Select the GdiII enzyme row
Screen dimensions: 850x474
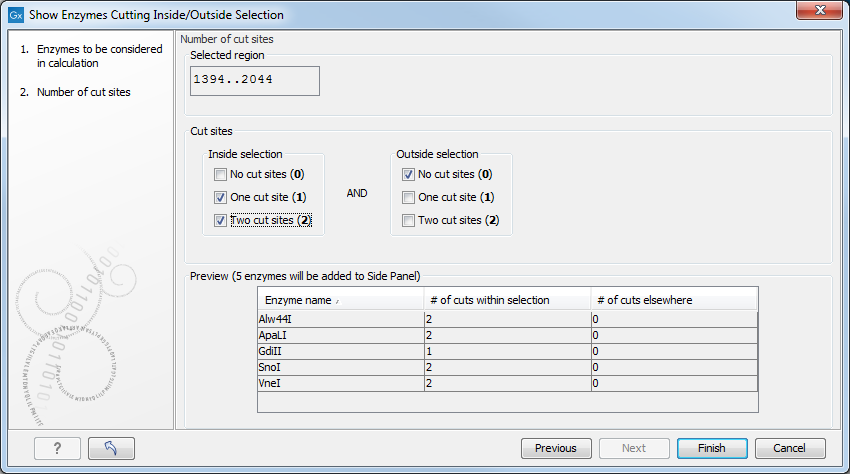coord(340,351)
